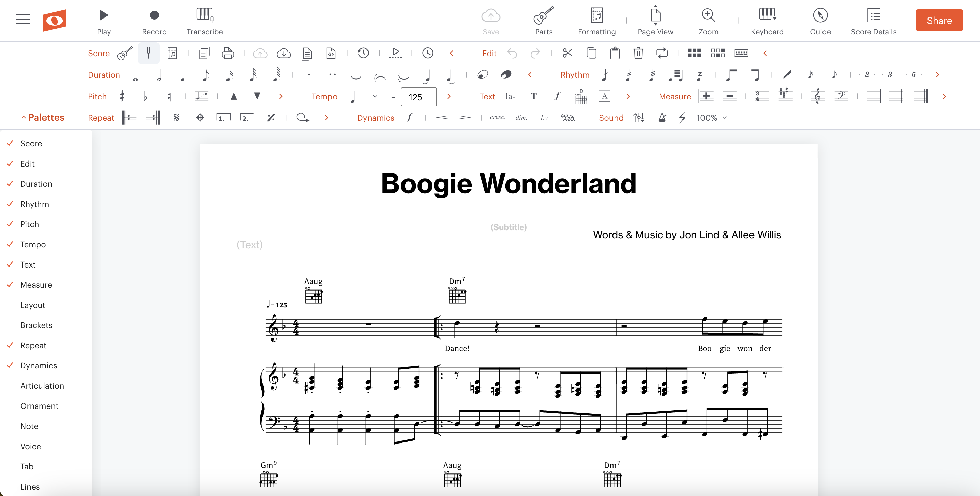
Task: Click the metronome icon in Sound
Action: tap(662, 117)
